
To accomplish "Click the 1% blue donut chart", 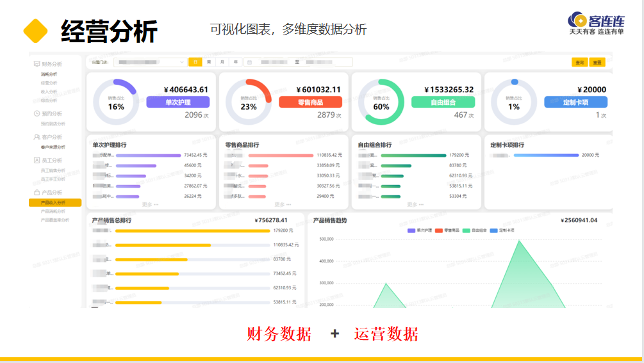I will point(514,102).
